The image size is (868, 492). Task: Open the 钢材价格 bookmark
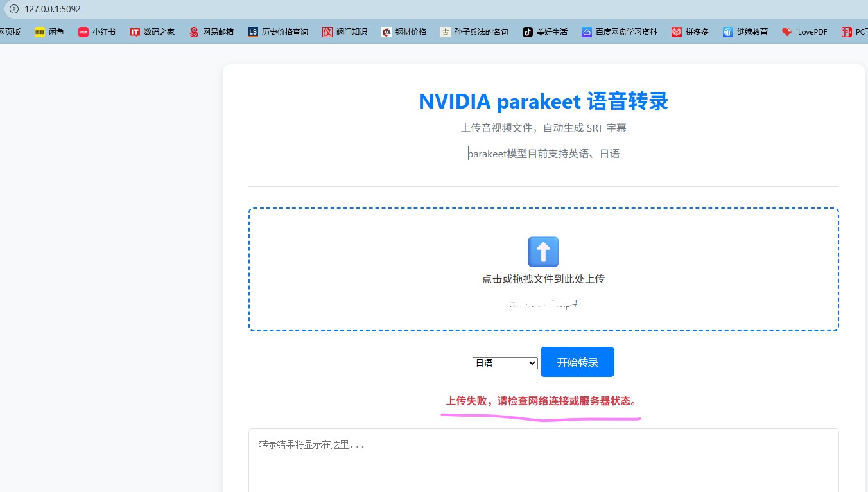pyautogui.click(x=404, y=31)
